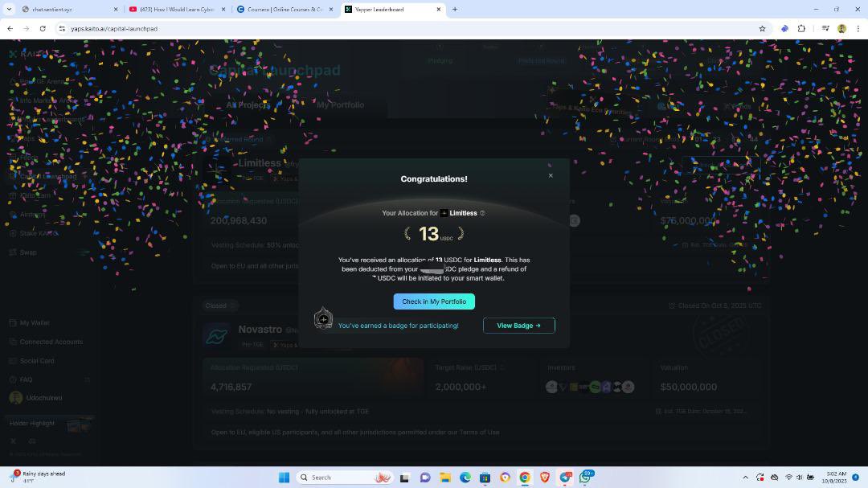Open the Chrome three-dot menu
The image size is (868, 488).
[858, 29]
